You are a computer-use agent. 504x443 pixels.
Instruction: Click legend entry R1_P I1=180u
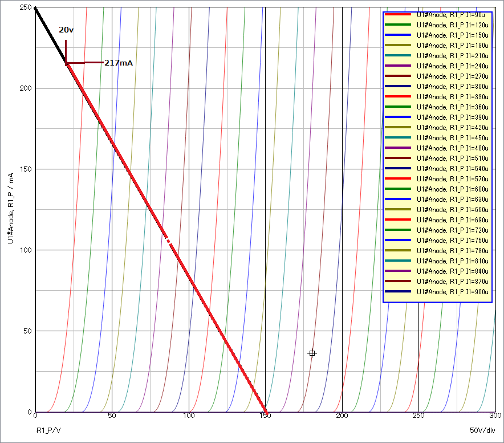(x=437, y=46)
